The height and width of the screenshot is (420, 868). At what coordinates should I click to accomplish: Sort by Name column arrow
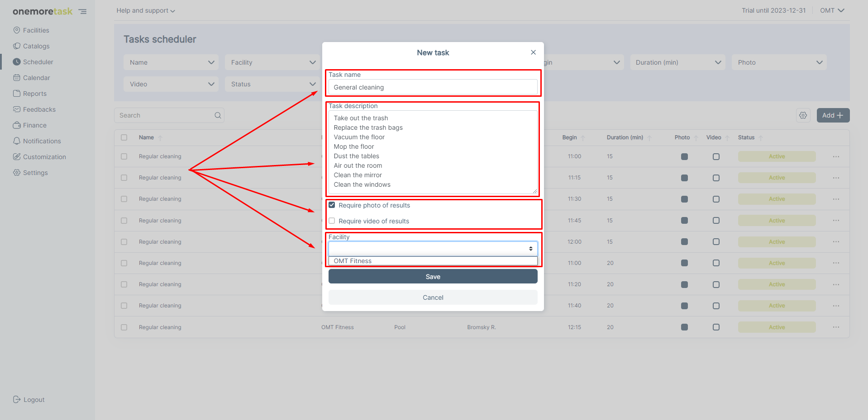[160, 138]
